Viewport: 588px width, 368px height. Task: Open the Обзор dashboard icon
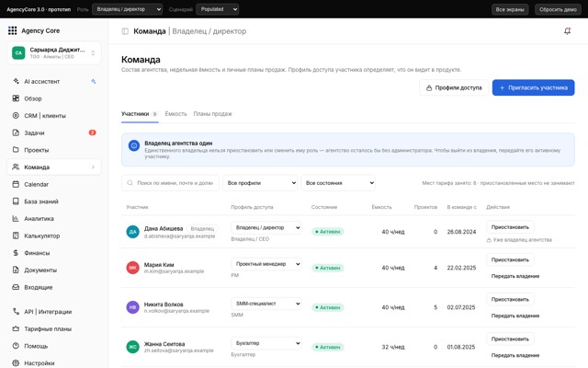coord(16,98)
